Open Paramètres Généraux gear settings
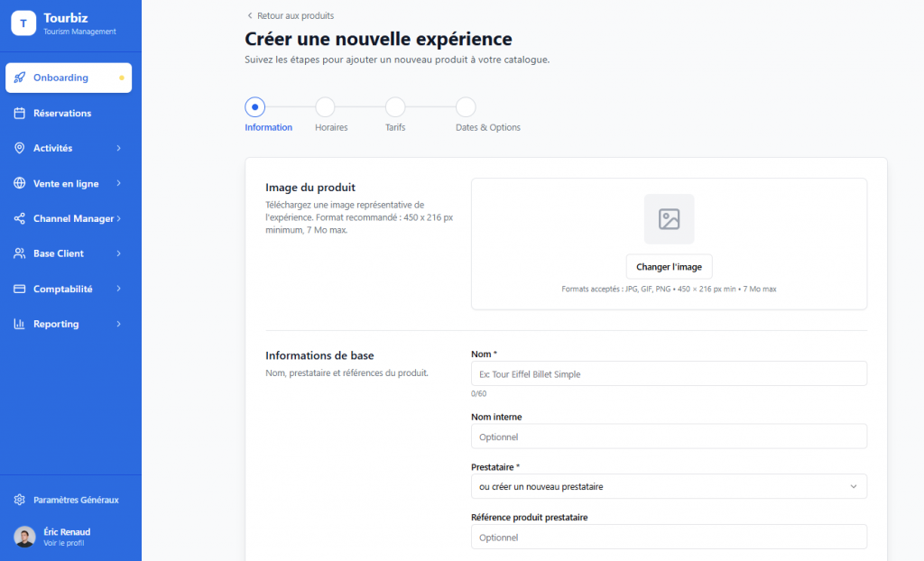 20,500
